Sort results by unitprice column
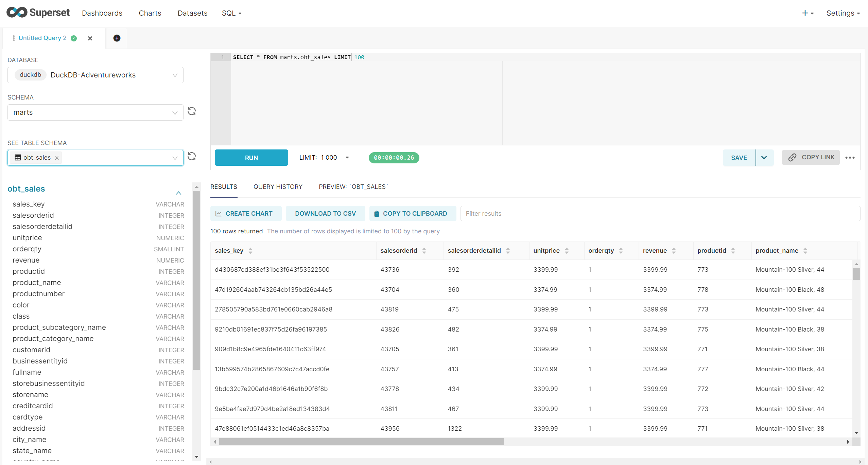Image resolution: width=868 pixels, height=465 pixels. pos(567,251)
